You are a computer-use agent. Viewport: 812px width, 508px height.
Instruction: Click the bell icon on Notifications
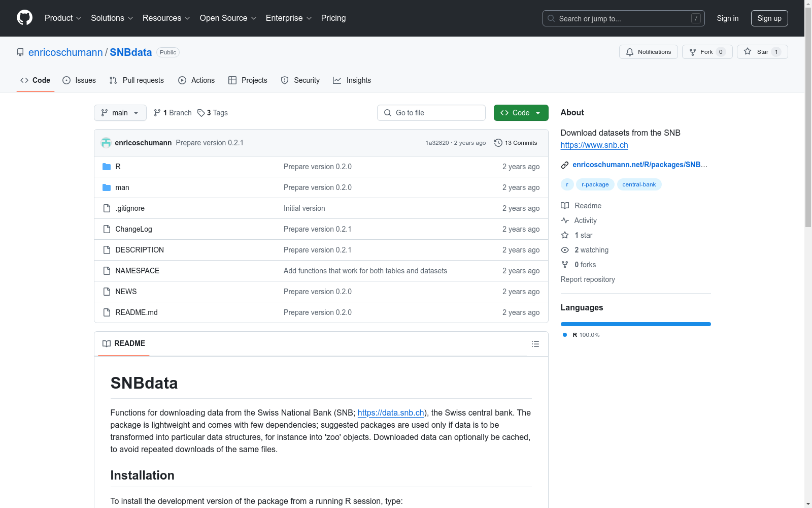(630, 52)
